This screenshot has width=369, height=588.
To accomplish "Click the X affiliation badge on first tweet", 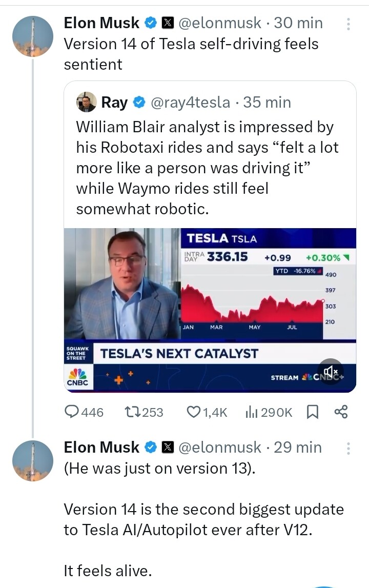I will [x=168, y=23].
